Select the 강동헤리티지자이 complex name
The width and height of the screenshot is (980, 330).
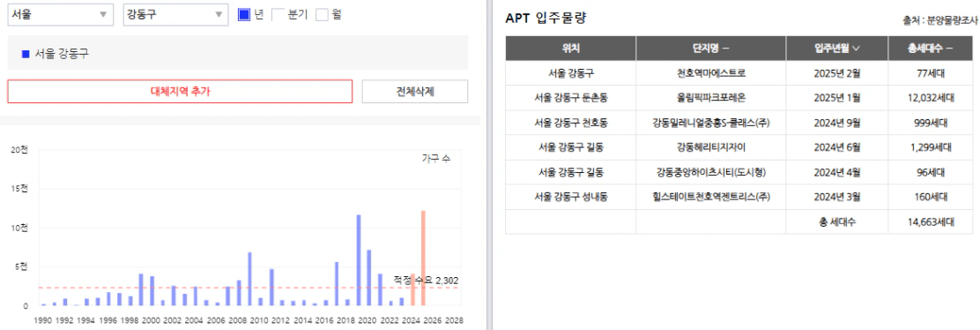(711, 147)
